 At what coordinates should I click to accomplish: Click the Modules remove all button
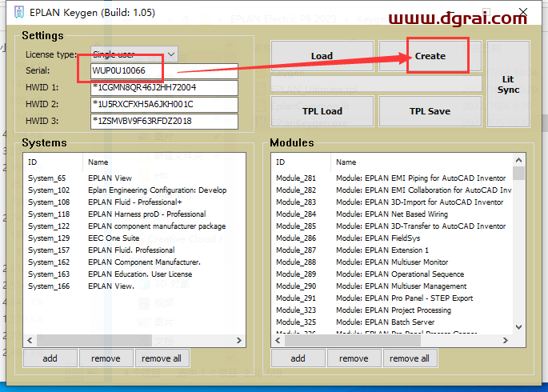[410, 358]
